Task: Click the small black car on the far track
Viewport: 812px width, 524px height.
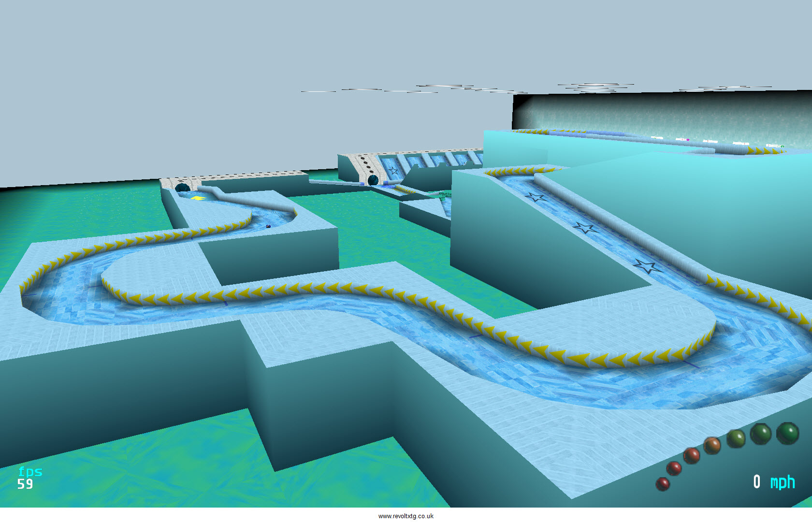Action: pyautogui.click(x=268, y=226)
